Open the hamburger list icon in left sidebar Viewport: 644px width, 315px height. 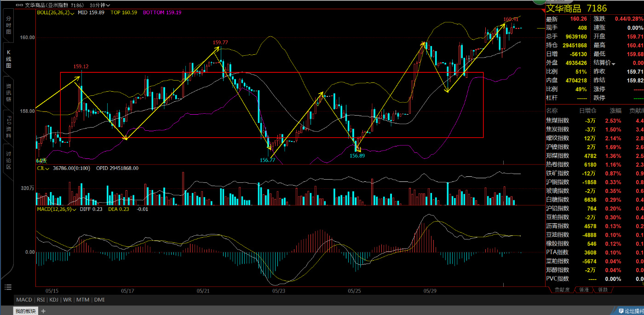8,287
